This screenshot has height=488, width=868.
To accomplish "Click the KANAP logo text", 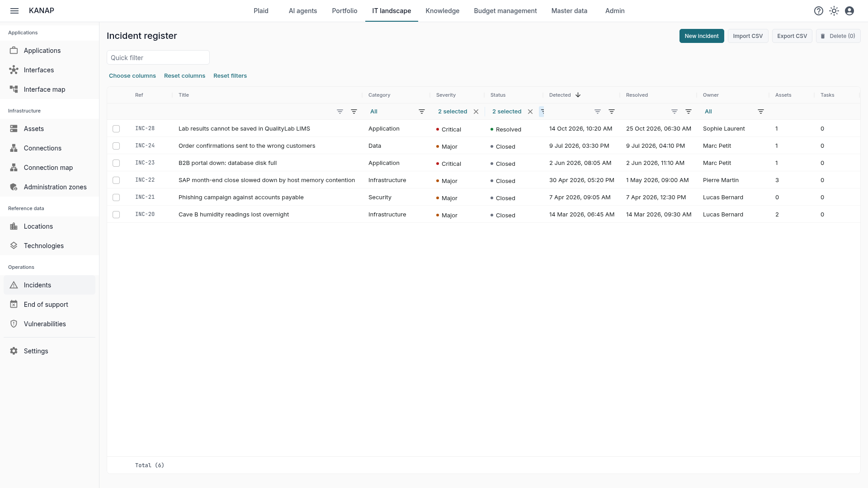I will [42, 11].
